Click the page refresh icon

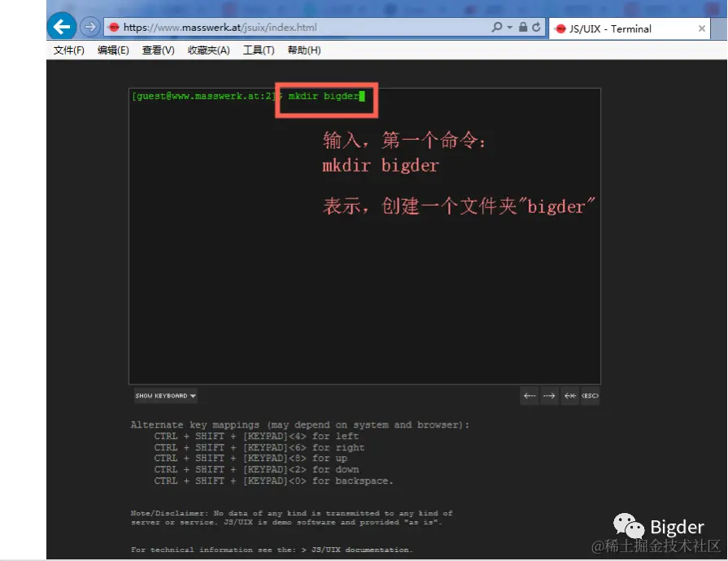[x=536, y=27]
